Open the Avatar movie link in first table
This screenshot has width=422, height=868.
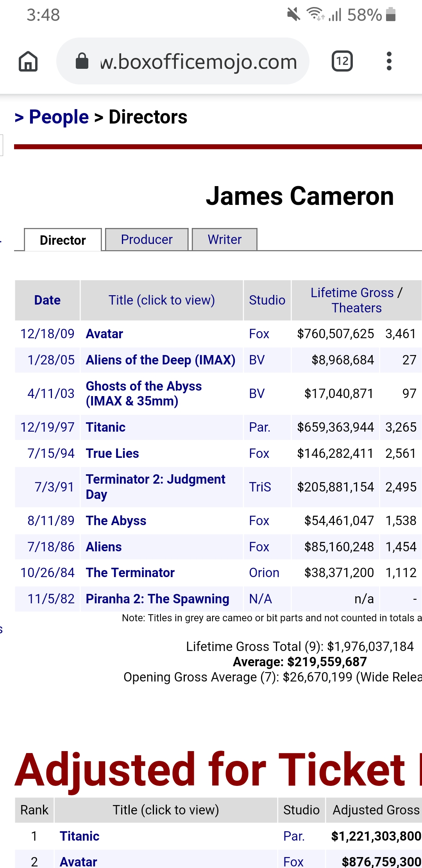(104, 334)
